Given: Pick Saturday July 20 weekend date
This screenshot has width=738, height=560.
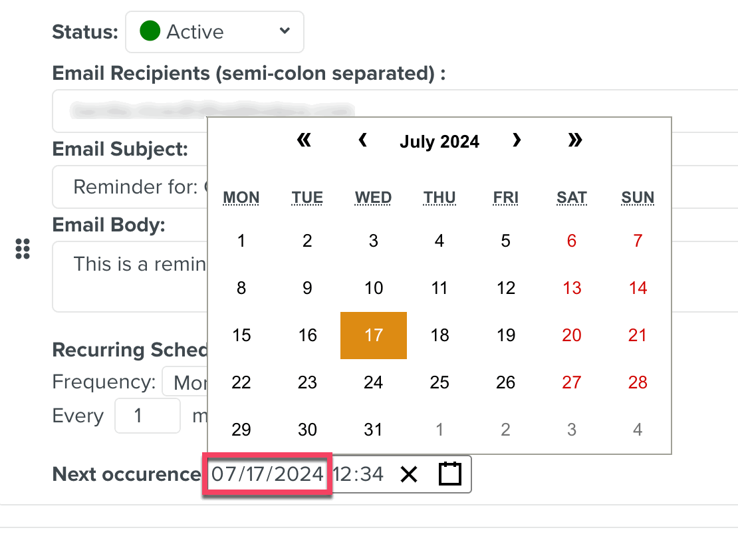Looking at the screenshot, I should tap(571, 335).
